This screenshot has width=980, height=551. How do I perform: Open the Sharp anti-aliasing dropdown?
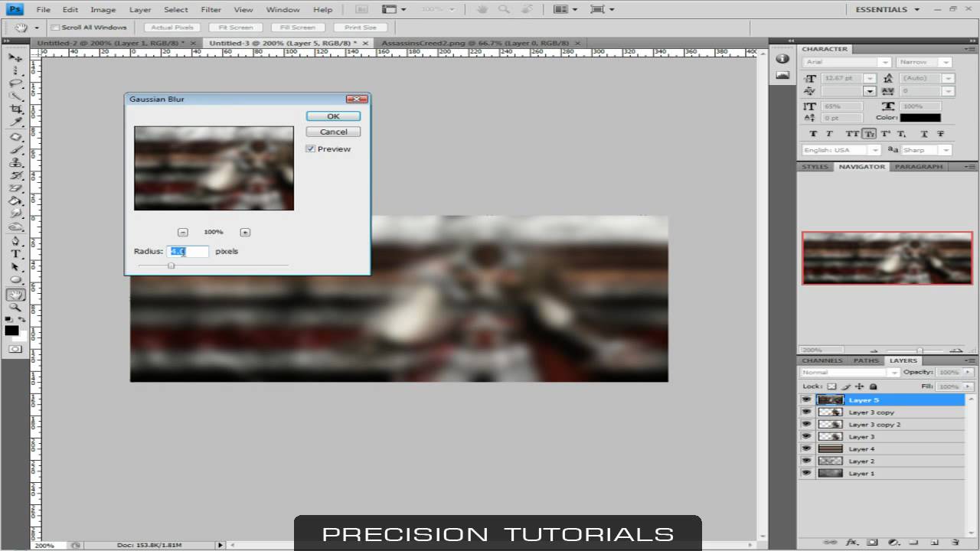click(946, 150)
